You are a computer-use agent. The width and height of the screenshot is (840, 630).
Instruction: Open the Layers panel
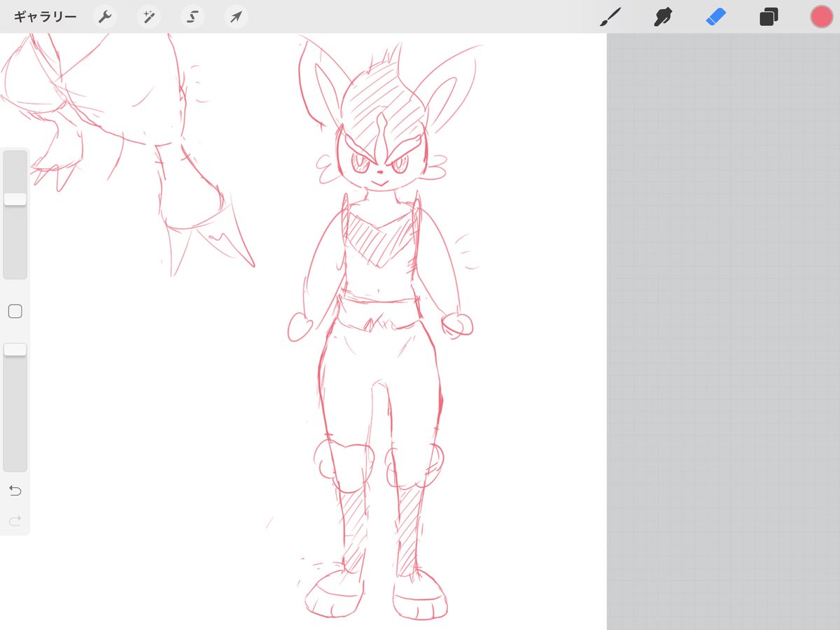tap(769, 17)
